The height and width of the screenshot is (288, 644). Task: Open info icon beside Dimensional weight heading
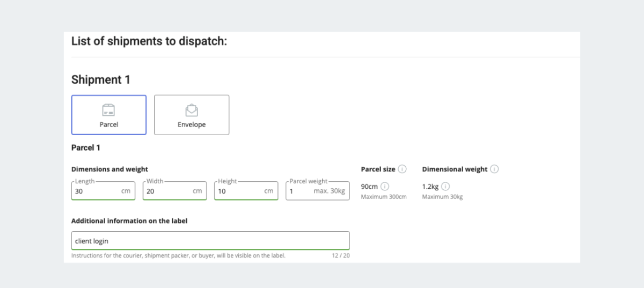click(494, 169)
